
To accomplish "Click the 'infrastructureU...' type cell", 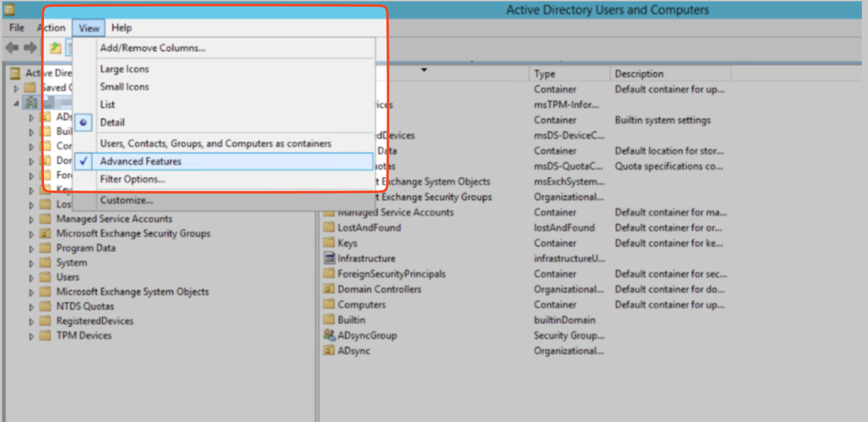I will (570, 259).
